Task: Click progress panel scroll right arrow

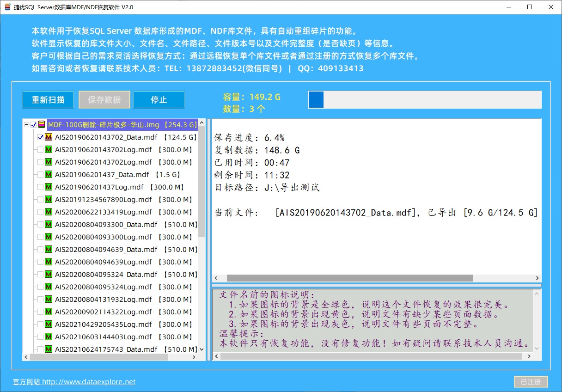Action: click(538, 278)
